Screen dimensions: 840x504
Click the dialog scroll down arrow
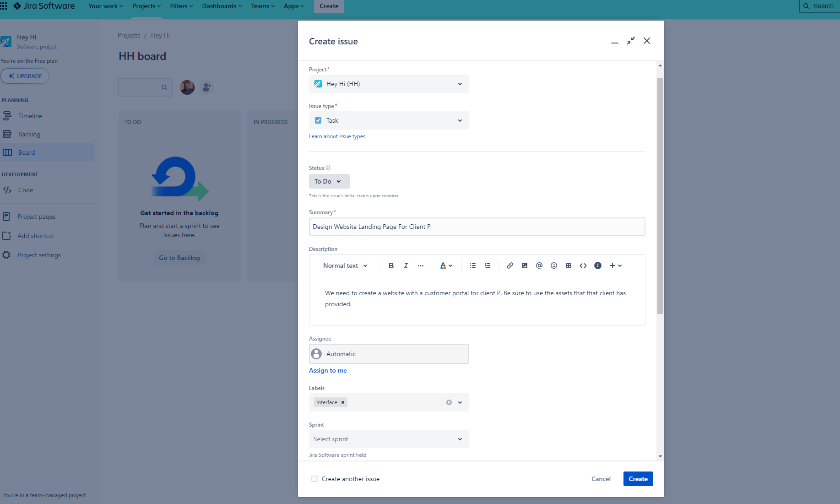click(660, 456)
